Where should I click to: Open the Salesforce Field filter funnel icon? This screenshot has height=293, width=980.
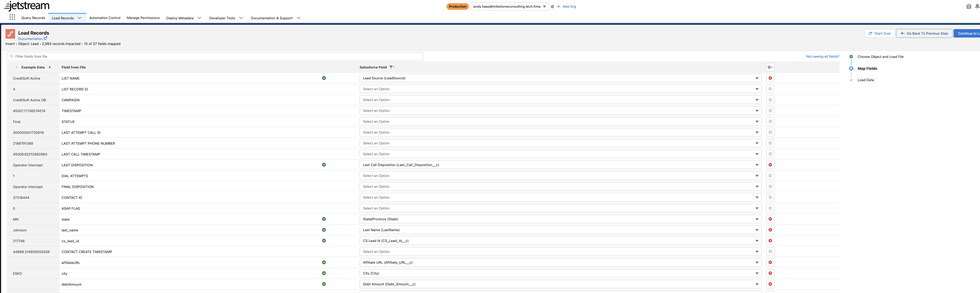pyautogui.click(x=391, y=67)
